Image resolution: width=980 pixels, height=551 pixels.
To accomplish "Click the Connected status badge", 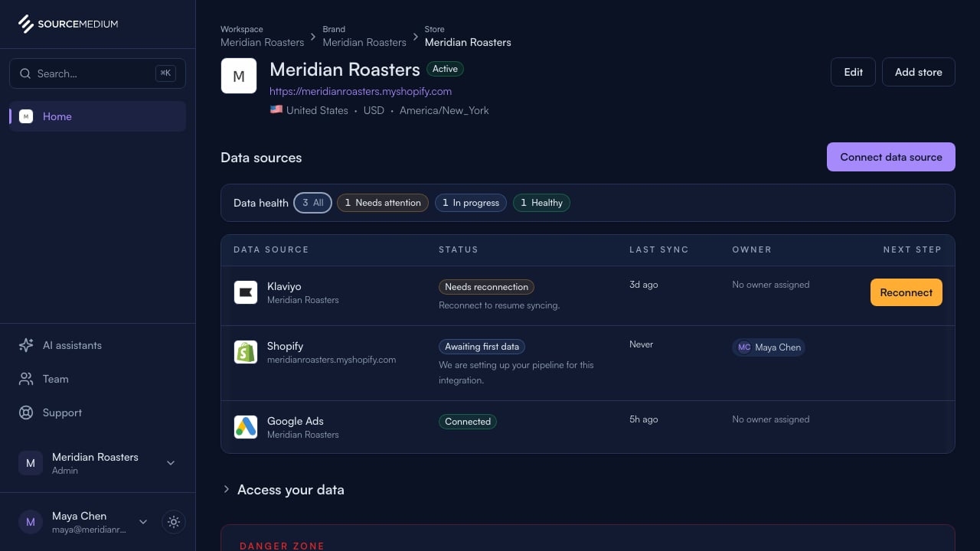I will click(x=468, y=422).
